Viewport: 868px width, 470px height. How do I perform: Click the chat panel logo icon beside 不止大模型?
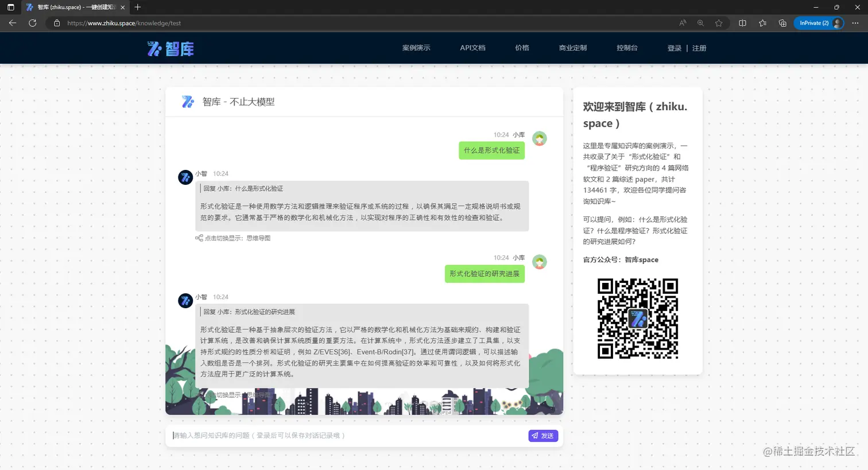point(188,102)
